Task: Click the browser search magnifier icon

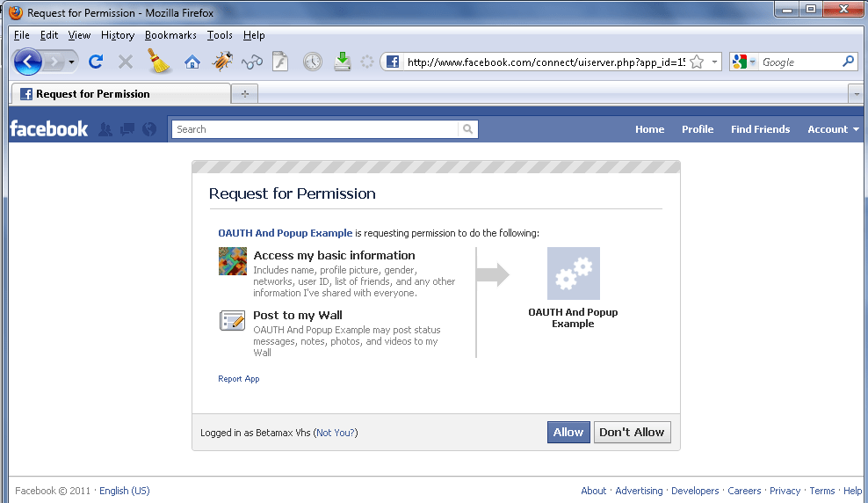Action: click(x=848, y=62)
